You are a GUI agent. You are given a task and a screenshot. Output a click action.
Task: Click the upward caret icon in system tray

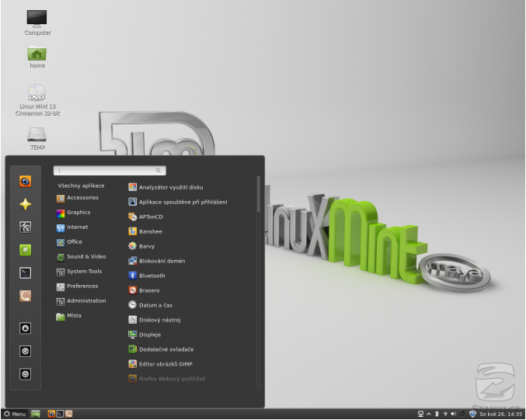click(429, 415)
